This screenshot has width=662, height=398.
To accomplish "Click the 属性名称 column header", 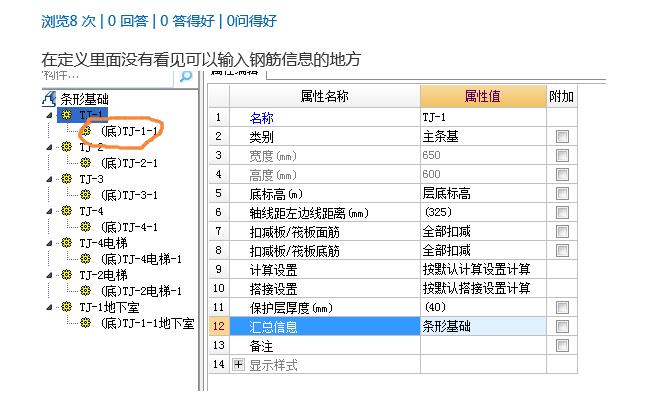I will click(325, 97).
